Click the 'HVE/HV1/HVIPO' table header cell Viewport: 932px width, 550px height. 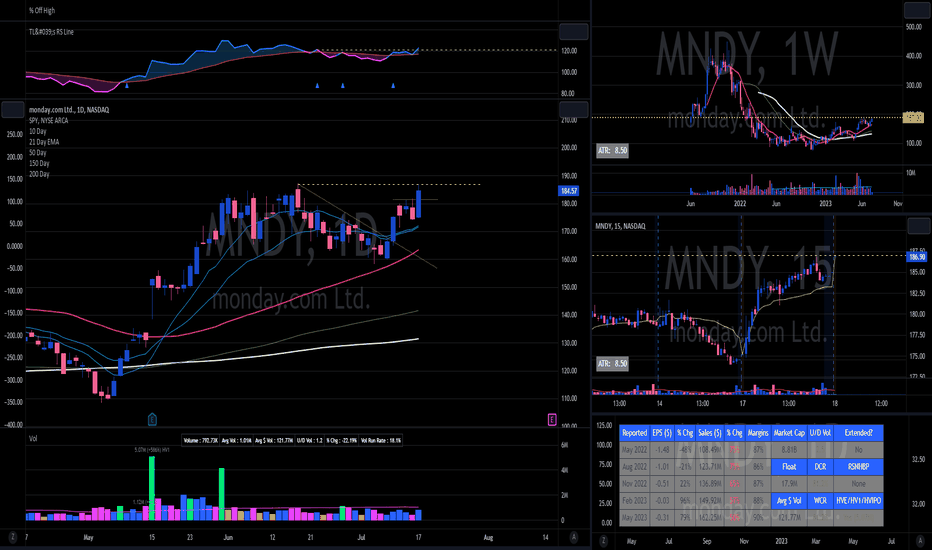[858, 501]
